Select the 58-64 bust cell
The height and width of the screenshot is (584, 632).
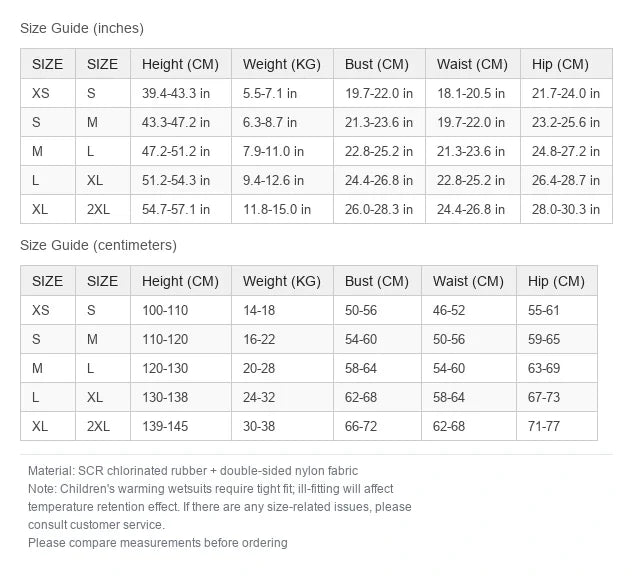377,368
